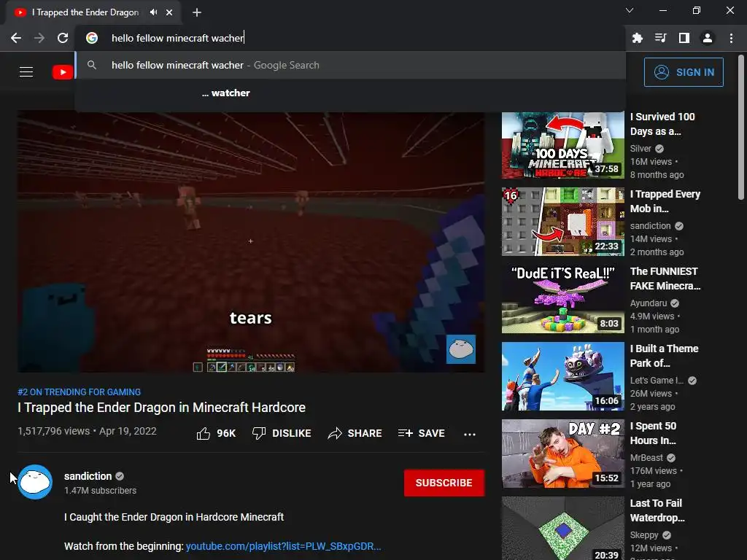Open #2 ON TRENDING FOR GAMING link

pyautogui.click(x=79, y=392)
